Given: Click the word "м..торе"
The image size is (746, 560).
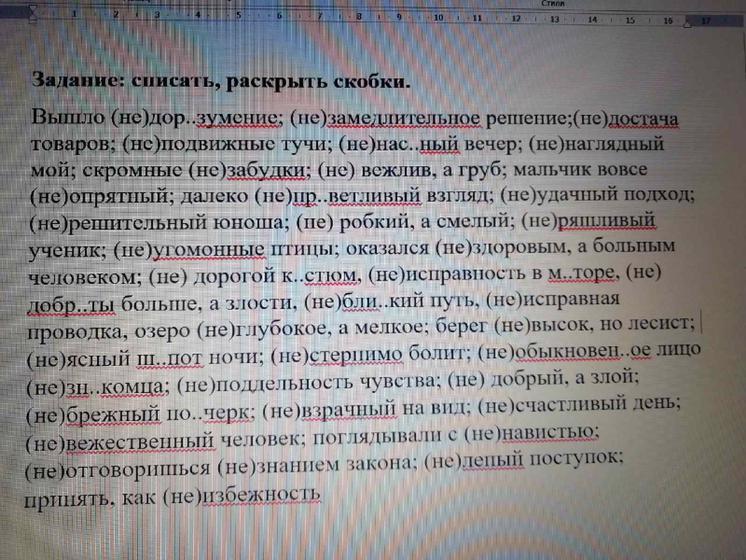Looking at the screenshot, I should [582, 273].
